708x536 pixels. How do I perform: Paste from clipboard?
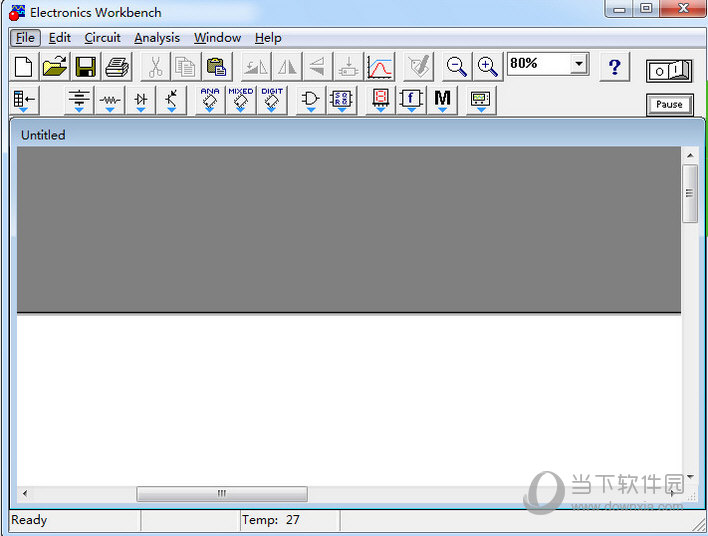click(217, 67)
